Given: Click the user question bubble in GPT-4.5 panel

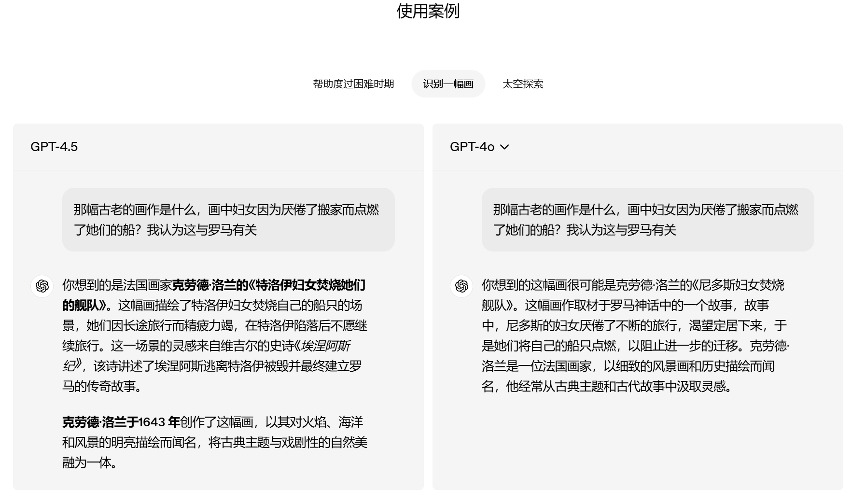Looking at the screenshot, I should click(228, 220).
